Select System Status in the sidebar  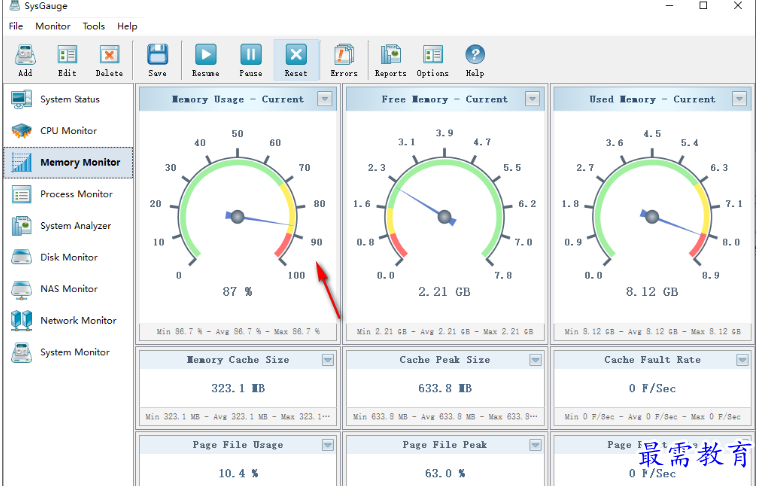pyautogui.click(x=68, y=99)
